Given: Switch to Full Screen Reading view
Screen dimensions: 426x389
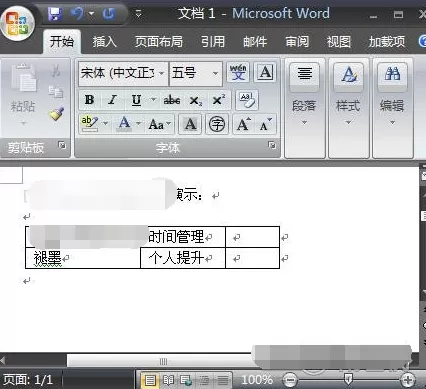Looking at the screenshot, I should click(x=168, y=380).
